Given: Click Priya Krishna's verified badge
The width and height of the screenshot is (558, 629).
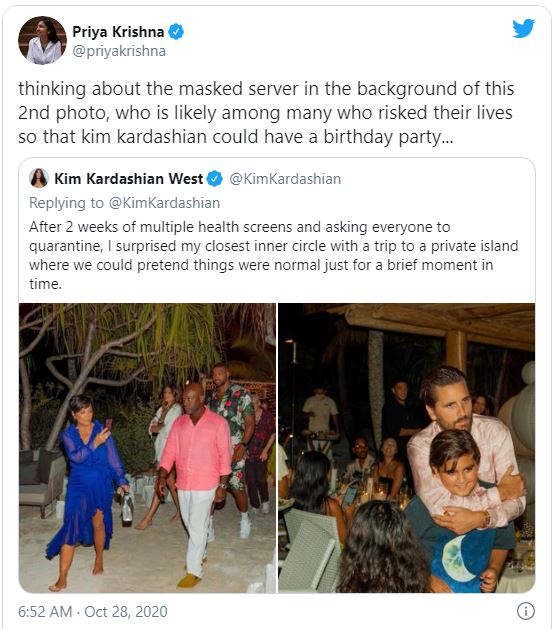Looking at the screenshot, I should point(176,31).
